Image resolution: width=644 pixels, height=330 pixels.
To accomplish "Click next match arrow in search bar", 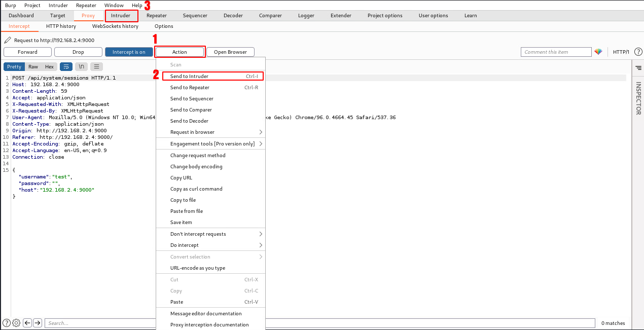I will click(37, 323).
